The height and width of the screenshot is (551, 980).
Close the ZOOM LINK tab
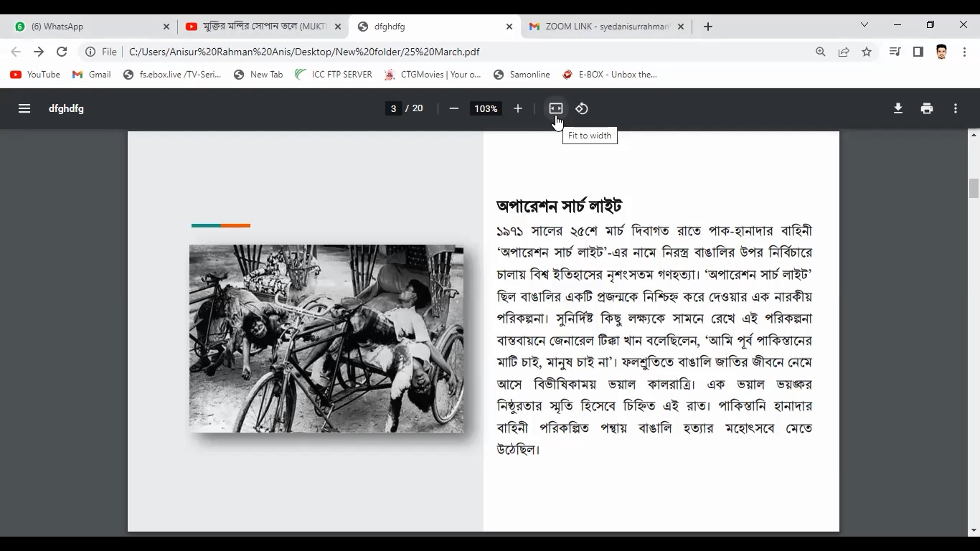[681, 27]
